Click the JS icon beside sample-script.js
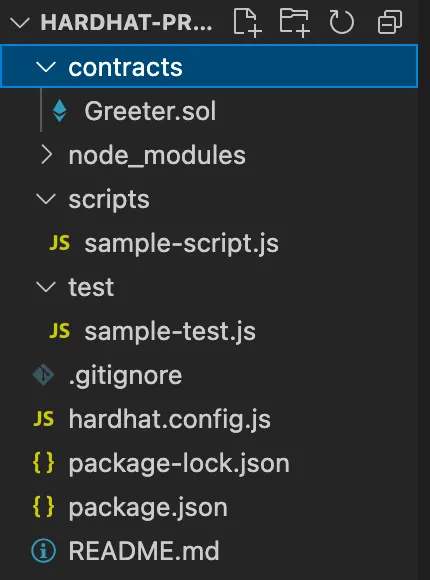 tap(60, 243)
